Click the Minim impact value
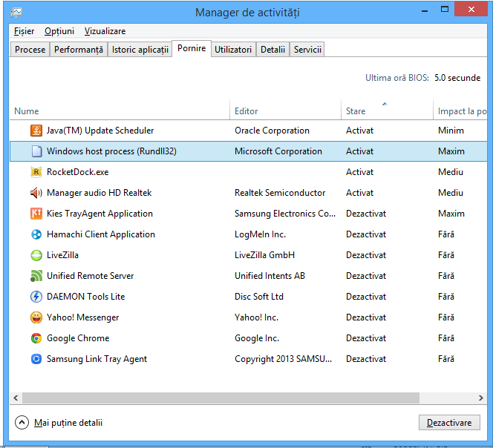493x448 pixels. [x=451, y=131]
